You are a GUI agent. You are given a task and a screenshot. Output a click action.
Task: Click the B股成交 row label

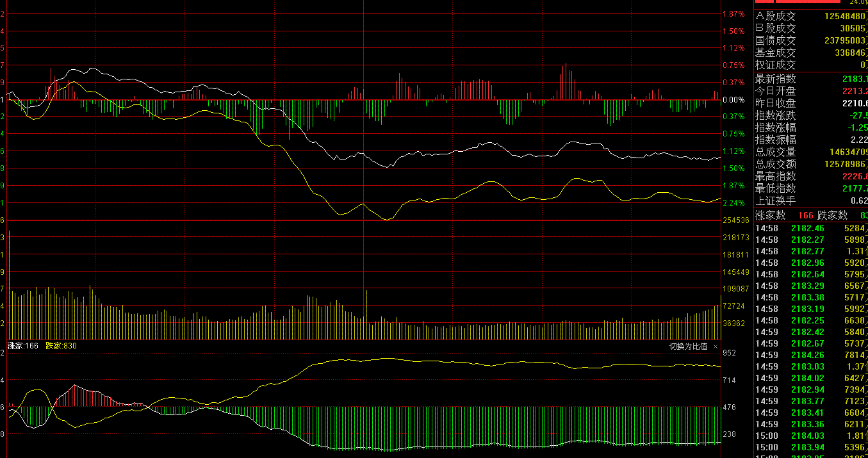775,28
